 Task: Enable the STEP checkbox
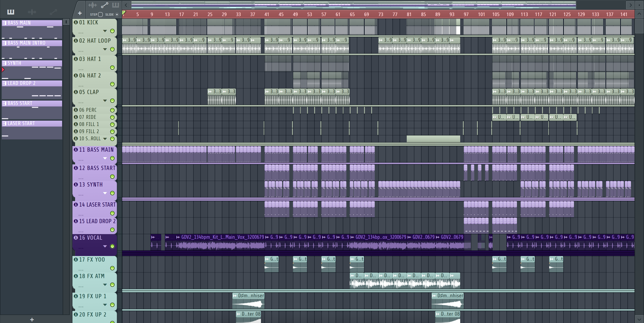[100, 15]
